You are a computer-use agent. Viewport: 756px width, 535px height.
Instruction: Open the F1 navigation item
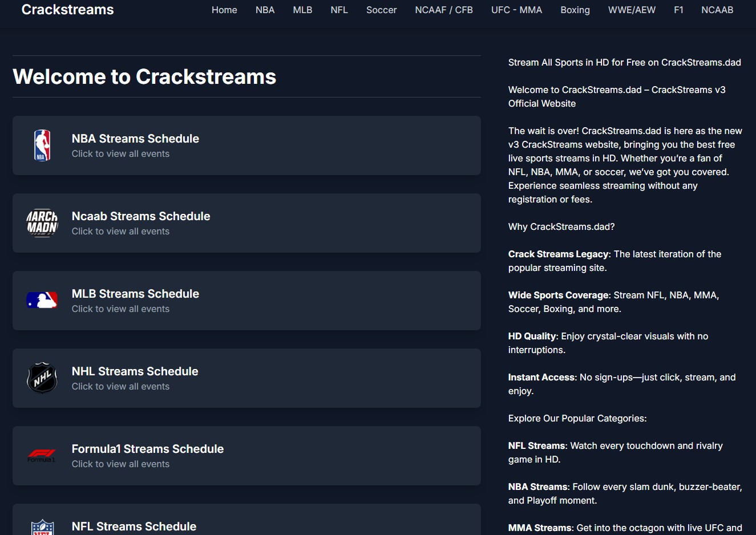coord(678,10)
